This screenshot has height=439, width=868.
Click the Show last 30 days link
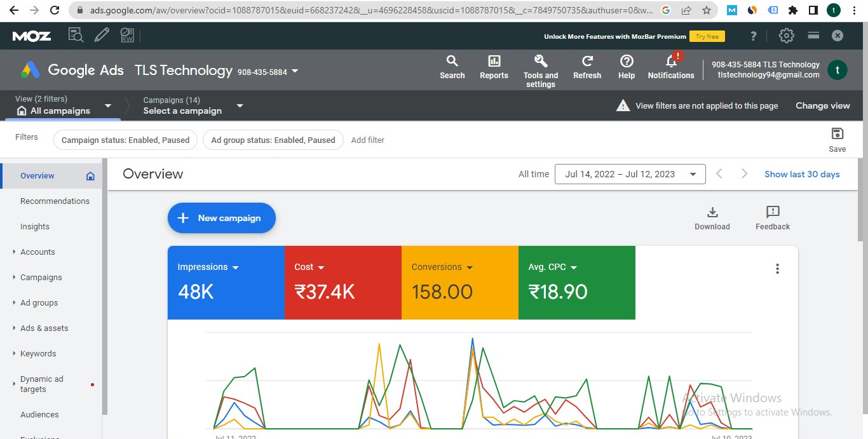click(x=802, y=174)
